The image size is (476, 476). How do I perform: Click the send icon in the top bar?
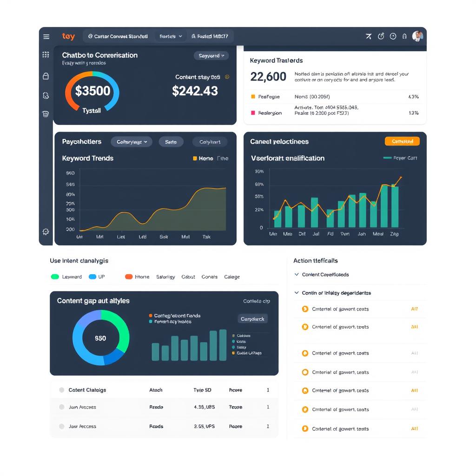369,36
